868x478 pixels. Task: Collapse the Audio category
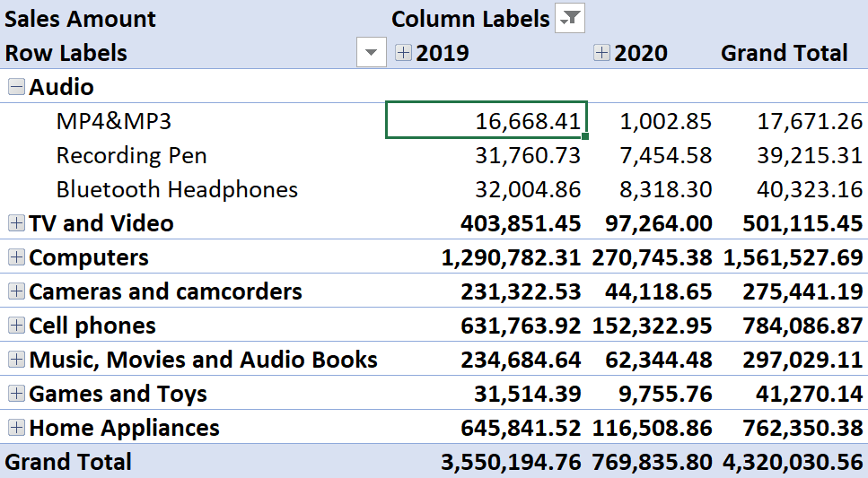(17, 86)
